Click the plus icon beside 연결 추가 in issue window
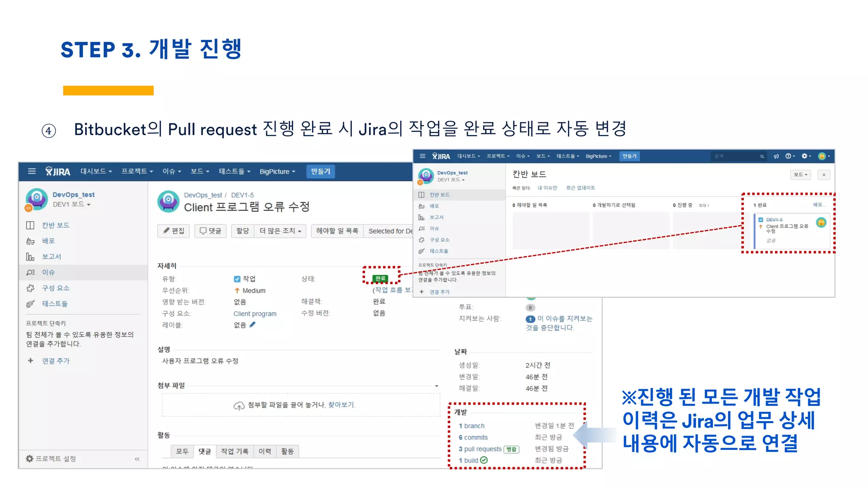This screenshot has width=868, height=488. click(x=30, y=360)
